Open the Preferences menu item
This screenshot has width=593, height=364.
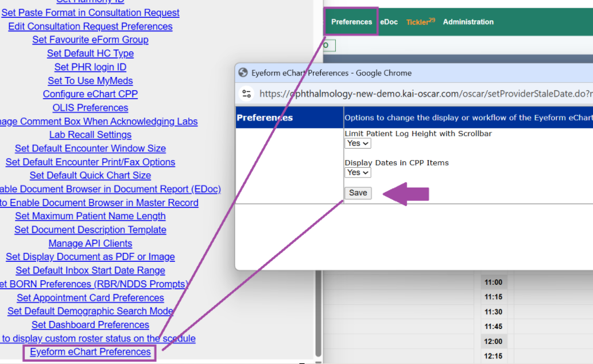[351, 22]
